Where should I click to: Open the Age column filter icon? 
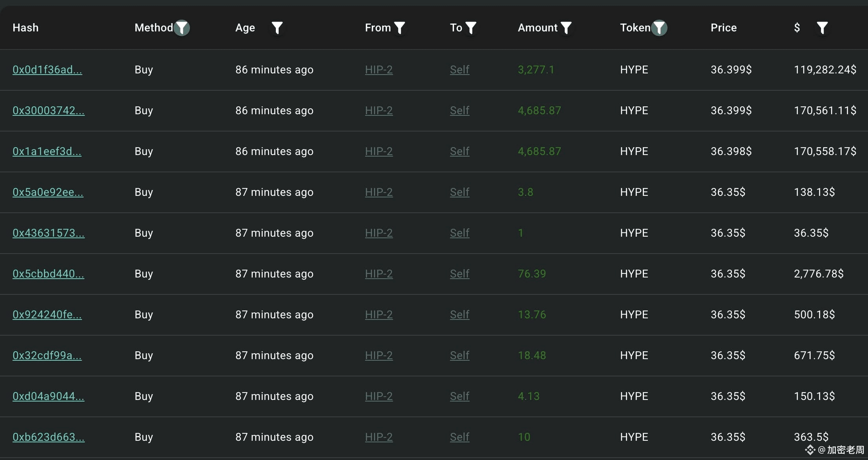277,28
